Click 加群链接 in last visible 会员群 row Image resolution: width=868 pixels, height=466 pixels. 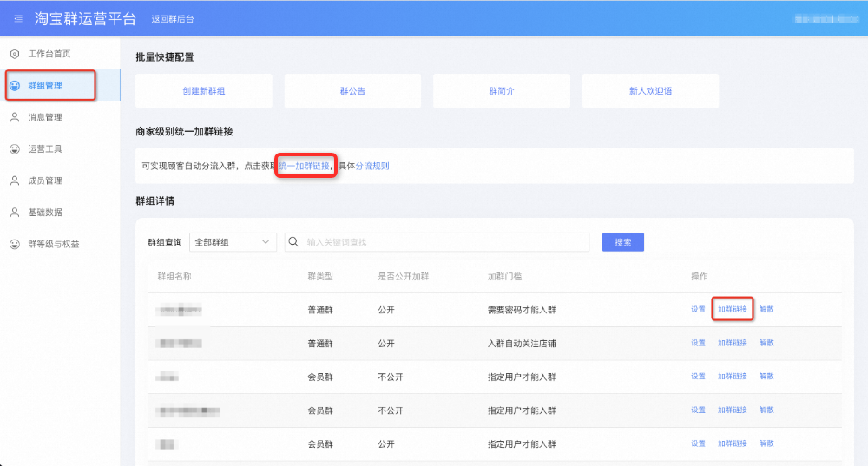pyautogui.click(x=733, y=443)
